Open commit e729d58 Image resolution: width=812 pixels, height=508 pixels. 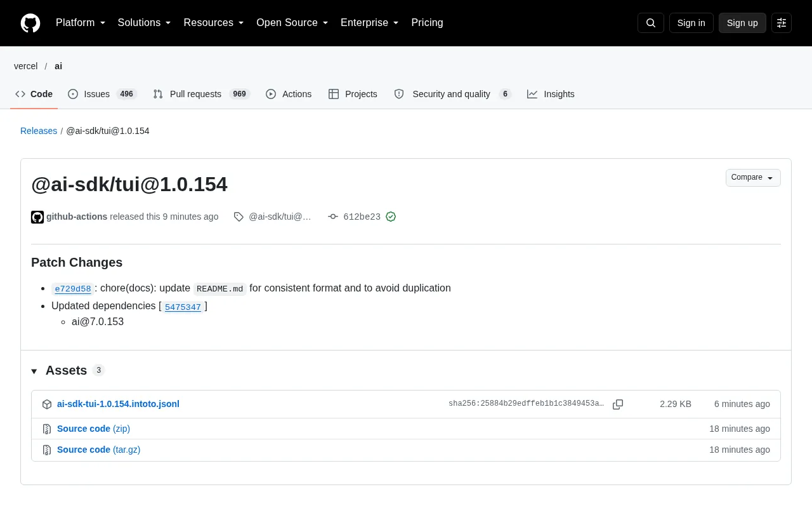click(73, 289)
